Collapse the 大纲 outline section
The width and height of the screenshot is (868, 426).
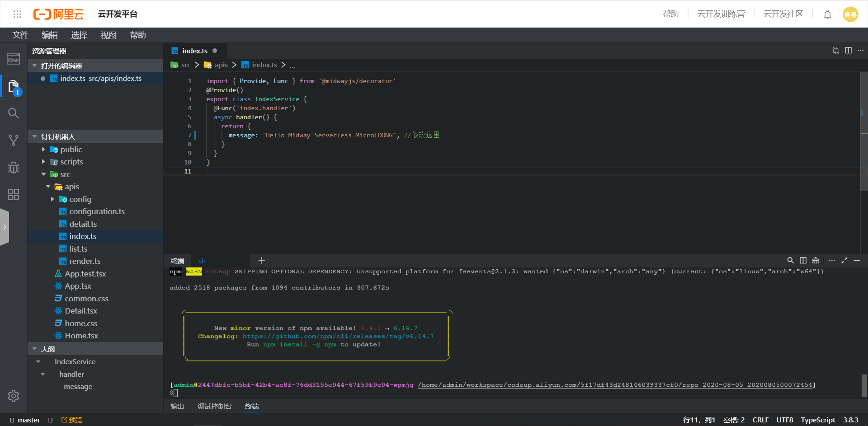[35, 349]
